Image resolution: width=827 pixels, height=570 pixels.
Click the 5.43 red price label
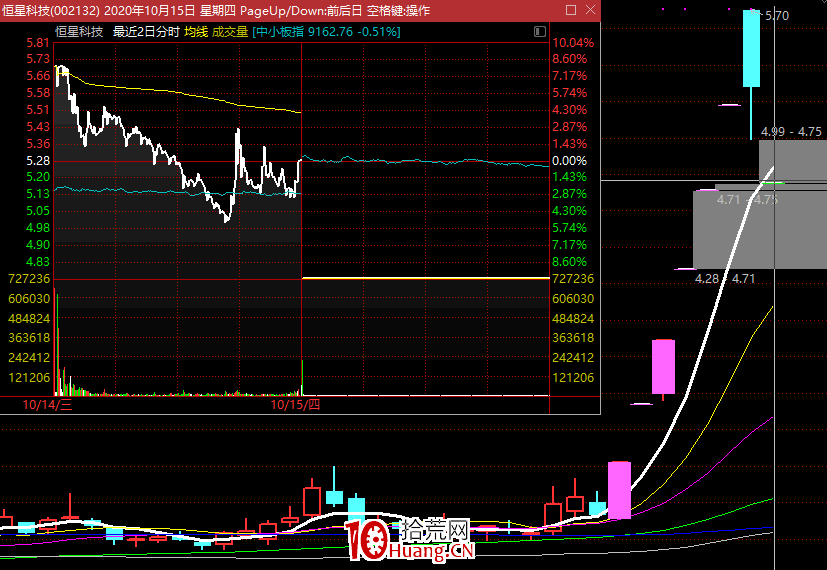[38, 127]
